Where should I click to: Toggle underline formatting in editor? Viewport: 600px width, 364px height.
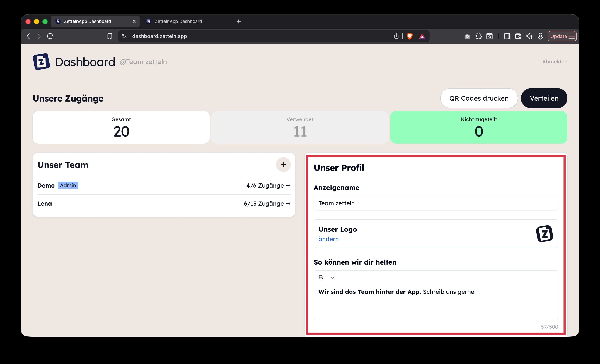coord(332,277)
